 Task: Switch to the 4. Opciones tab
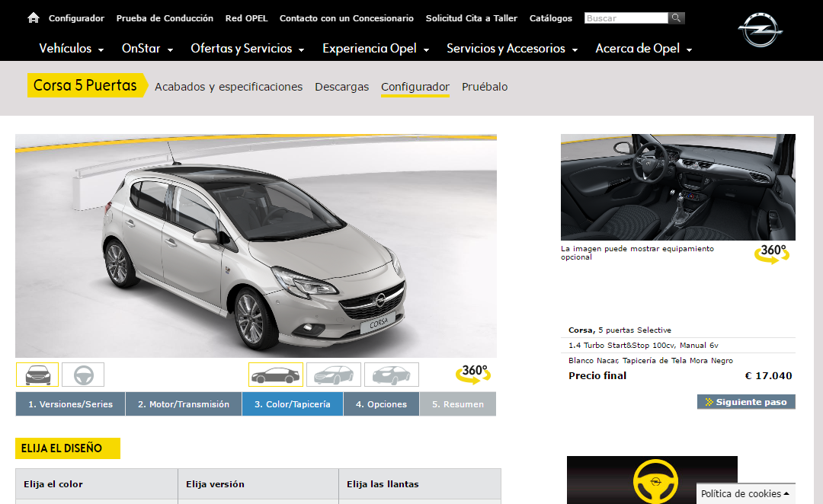coord(381,404)
